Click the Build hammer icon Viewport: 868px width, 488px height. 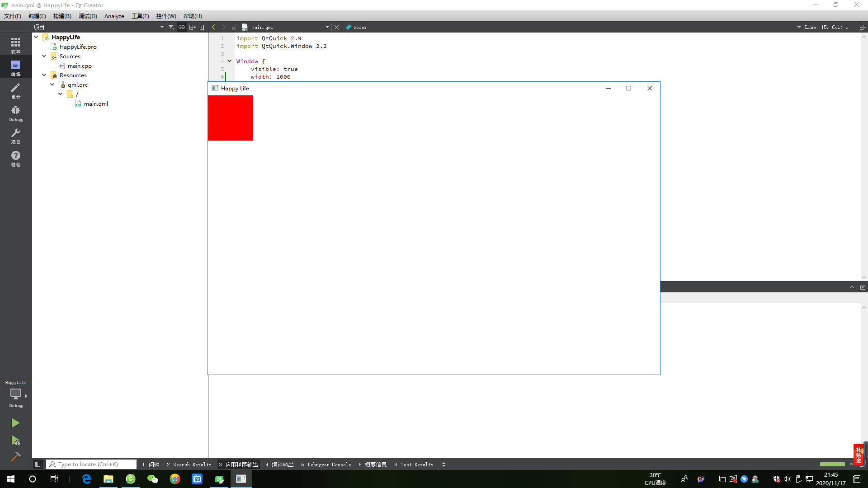point(15,457)
